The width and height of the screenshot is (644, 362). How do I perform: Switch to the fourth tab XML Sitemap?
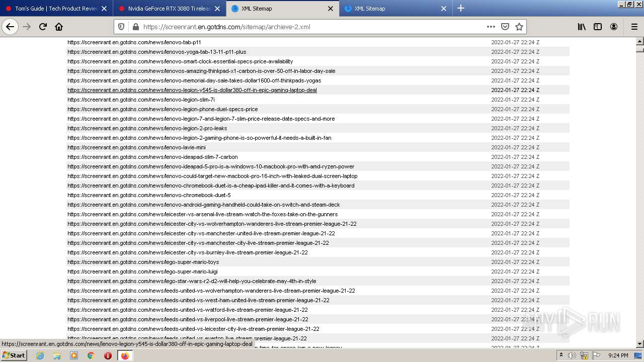coord(395,9)
